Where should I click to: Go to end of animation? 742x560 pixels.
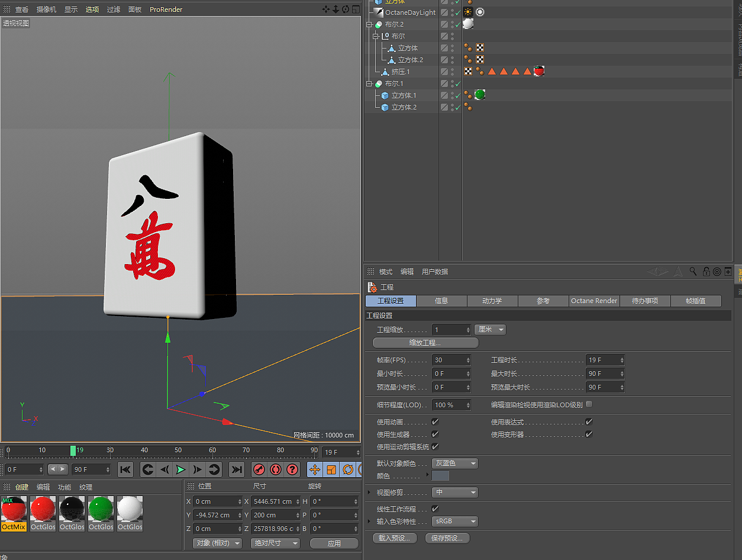pos(237,469)
